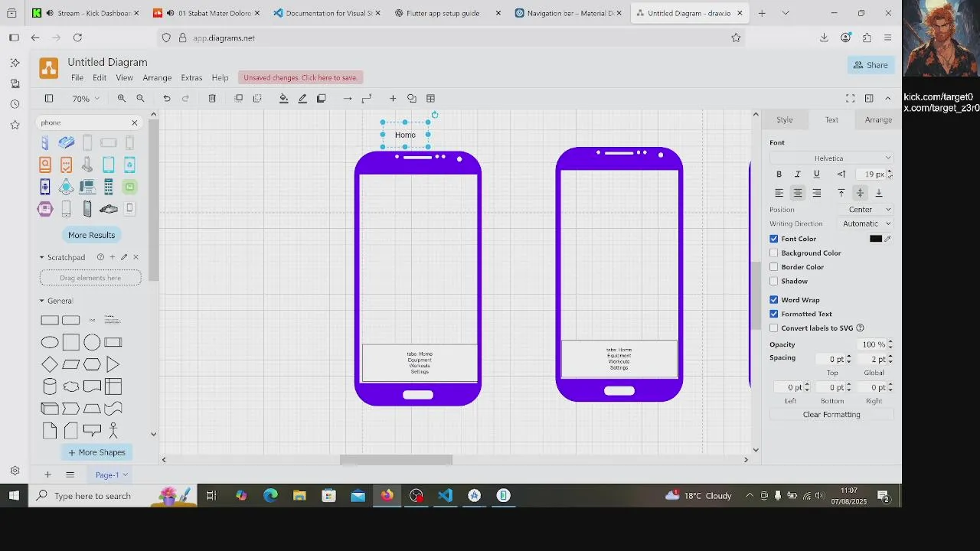This screenshot has height=551, width=980.
Task: Enable the Border Color checkbox
Action: [x=774, y=267]
